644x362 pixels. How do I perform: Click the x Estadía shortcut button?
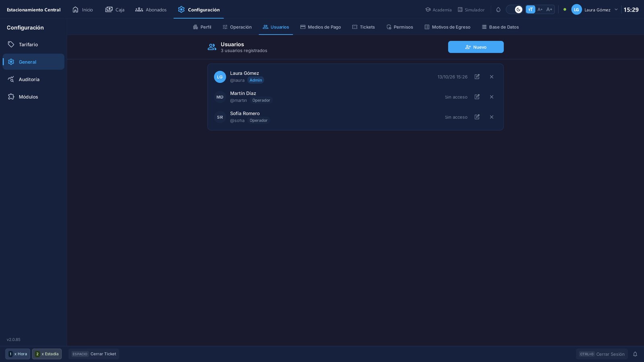(47, 354)
